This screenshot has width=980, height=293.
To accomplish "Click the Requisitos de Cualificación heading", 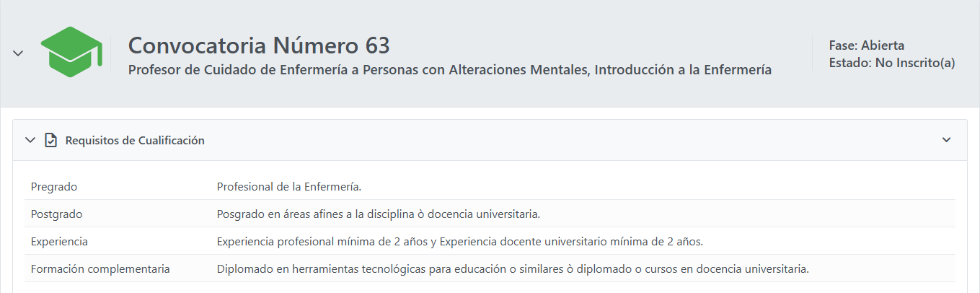I will [135, 141].
